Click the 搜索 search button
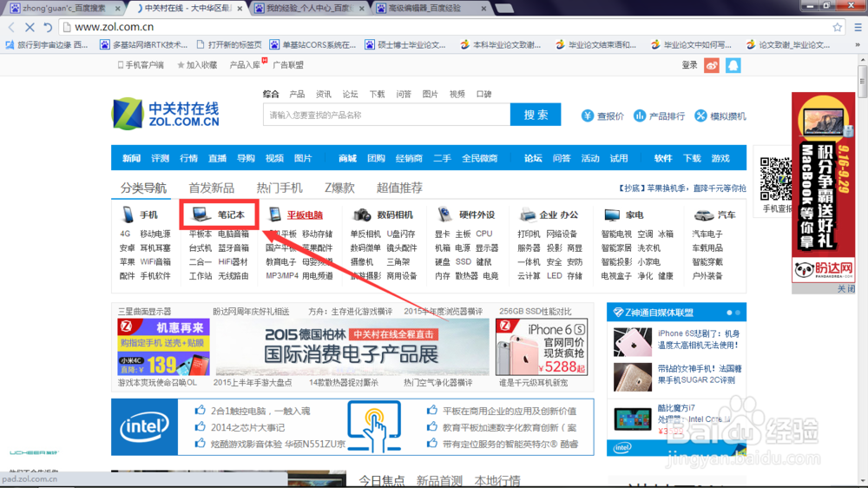The width and height of the screenshot is (868, 488). (x=536, y=115)
